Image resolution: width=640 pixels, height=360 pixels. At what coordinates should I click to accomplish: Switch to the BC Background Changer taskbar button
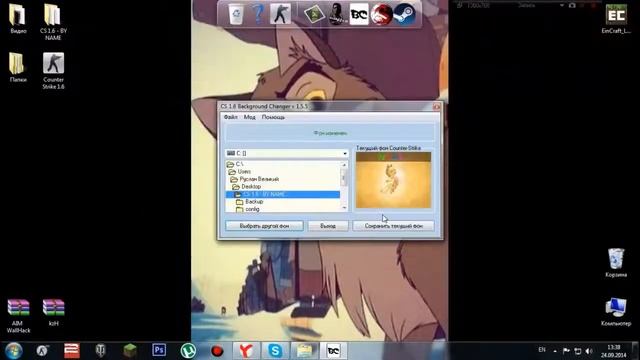click(333, 351)
